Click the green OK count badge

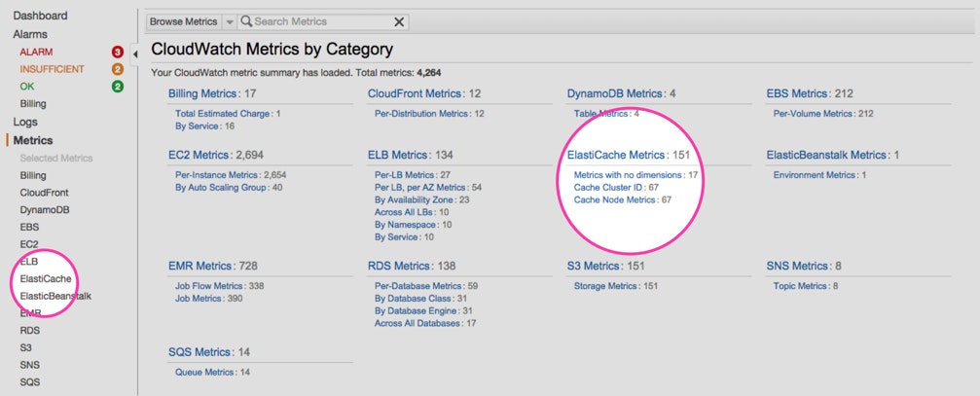(x=117, y=87)
